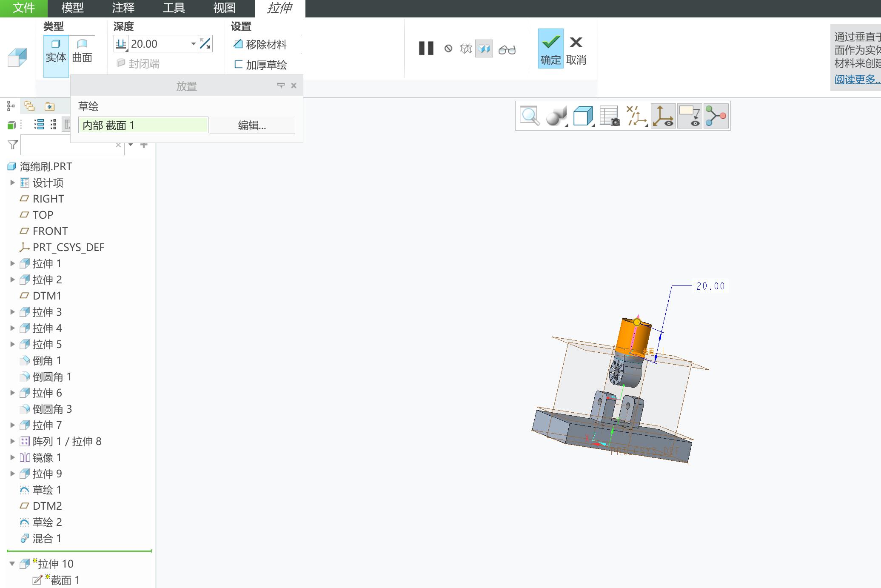This screenshot has width=881, height=588.
Task: Click the depth value field showing 20.00
Action: coord(159,44)
